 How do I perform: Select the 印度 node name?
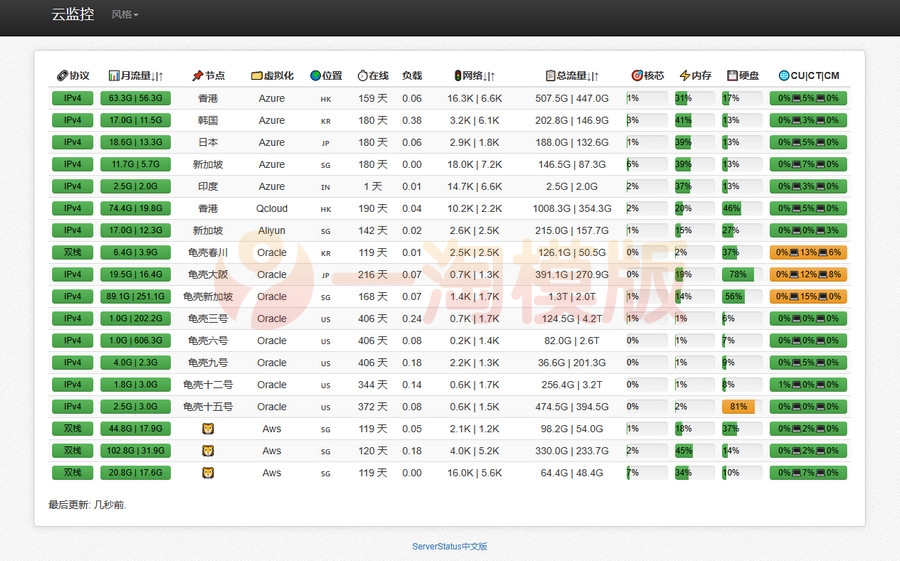click(x=208, y=187)
